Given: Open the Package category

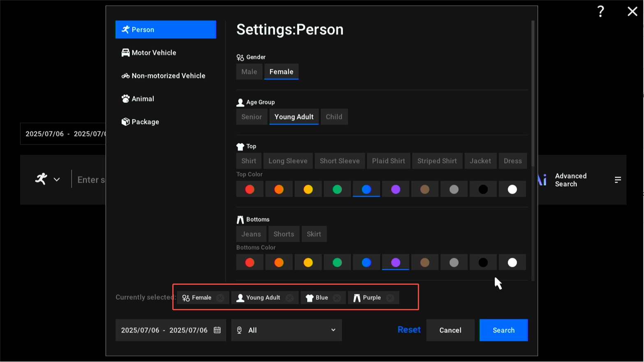Looking at the screenshot, I should 166,122.
